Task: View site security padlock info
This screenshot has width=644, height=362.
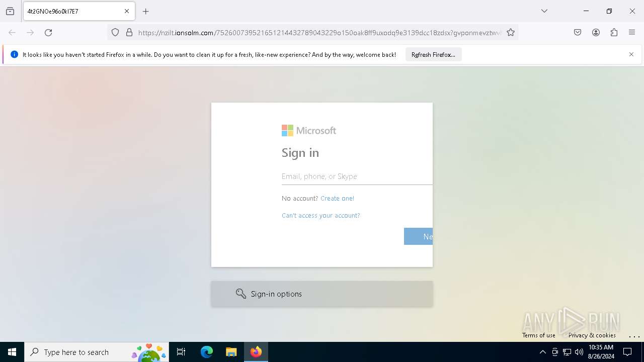Action: [x=129, y=33]
